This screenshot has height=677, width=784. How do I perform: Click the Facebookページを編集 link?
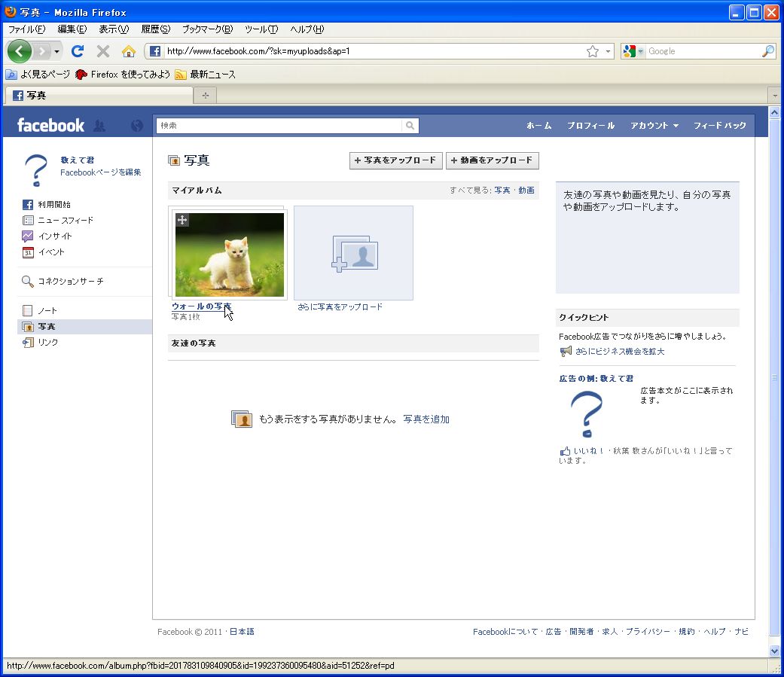pyautogui.click(x=100, y=172)
